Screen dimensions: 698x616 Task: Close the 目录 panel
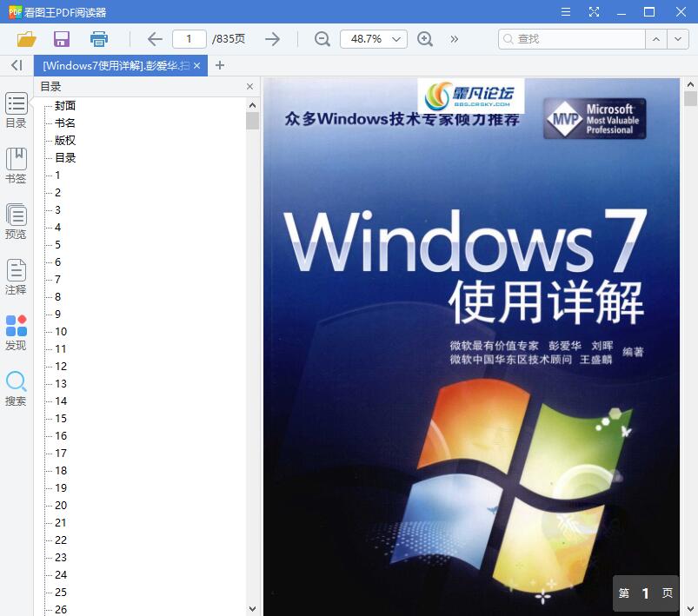click(x=249, y=86)
